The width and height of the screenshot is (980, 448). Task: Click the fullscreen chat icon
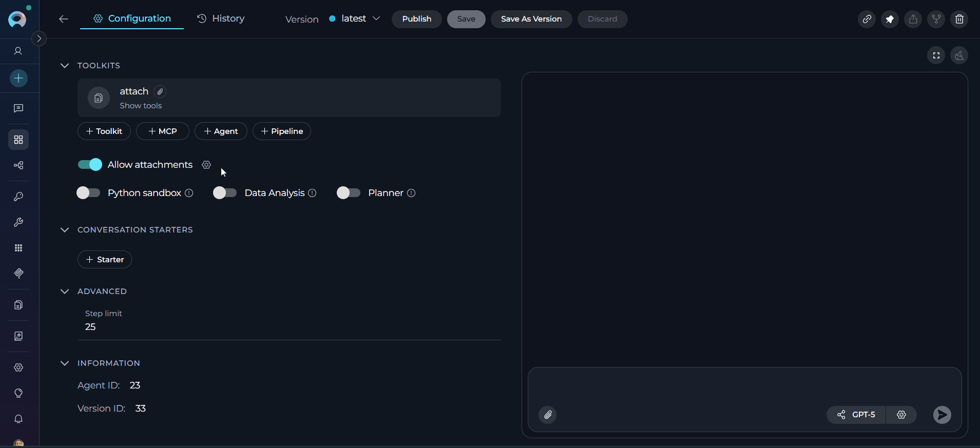(936, 55)
